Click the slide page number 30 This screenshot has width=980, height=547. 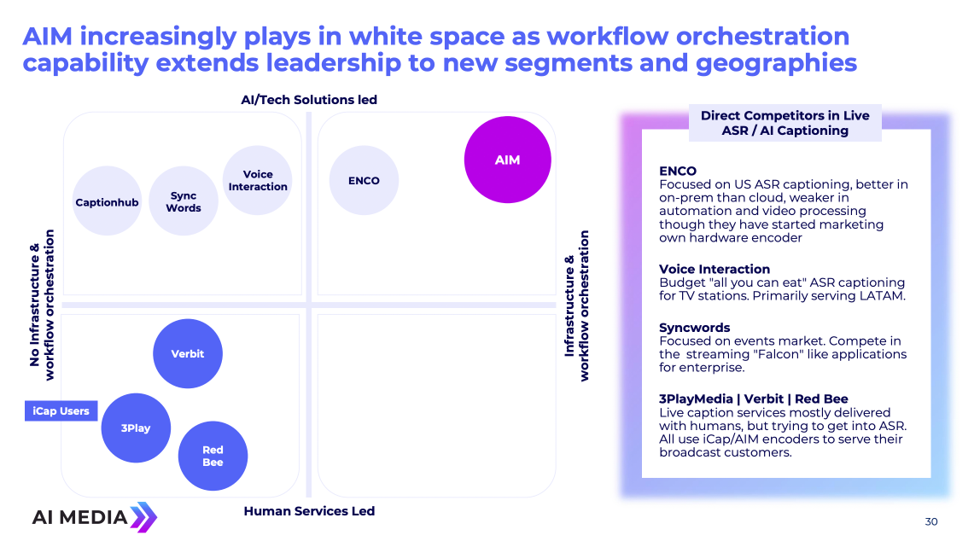(930, 521)
